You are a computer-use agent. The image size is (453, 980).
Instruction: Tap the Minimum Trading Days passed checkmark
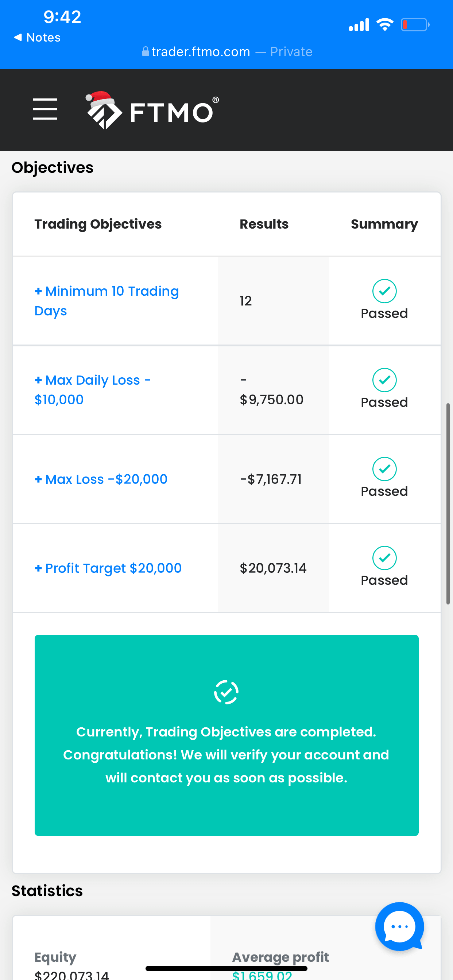click(x=384, y=291)
